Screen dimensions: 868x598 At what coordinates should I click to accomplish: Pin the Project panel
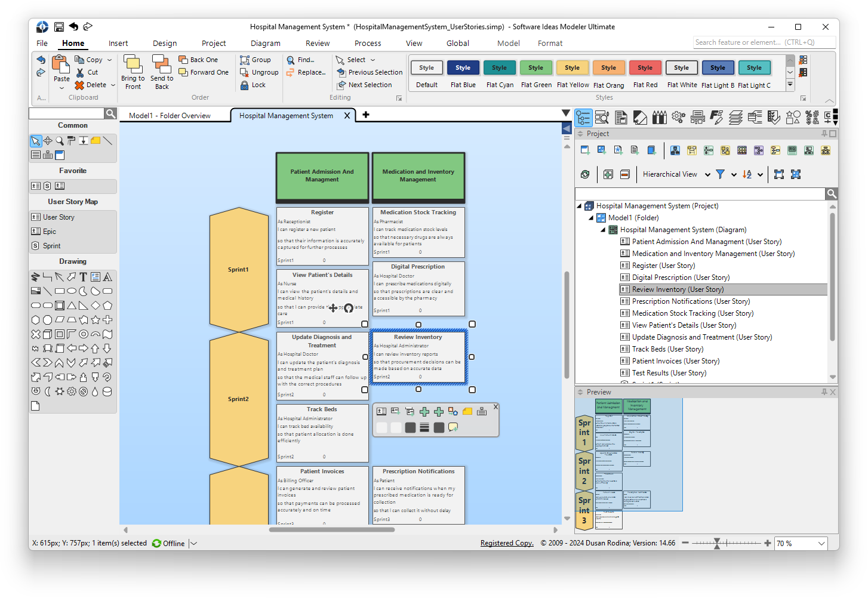pos(824,134)
